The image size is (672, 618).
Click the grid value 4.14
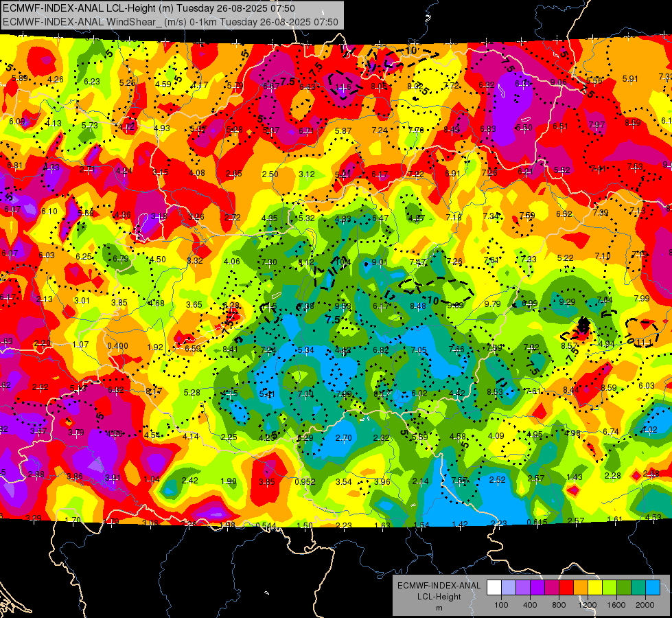tap(191, 437)
